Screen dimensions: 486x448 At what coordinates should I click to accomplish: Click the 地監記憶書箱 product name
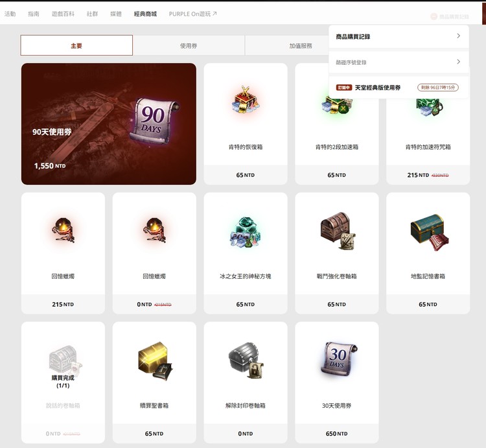point(428,276)
